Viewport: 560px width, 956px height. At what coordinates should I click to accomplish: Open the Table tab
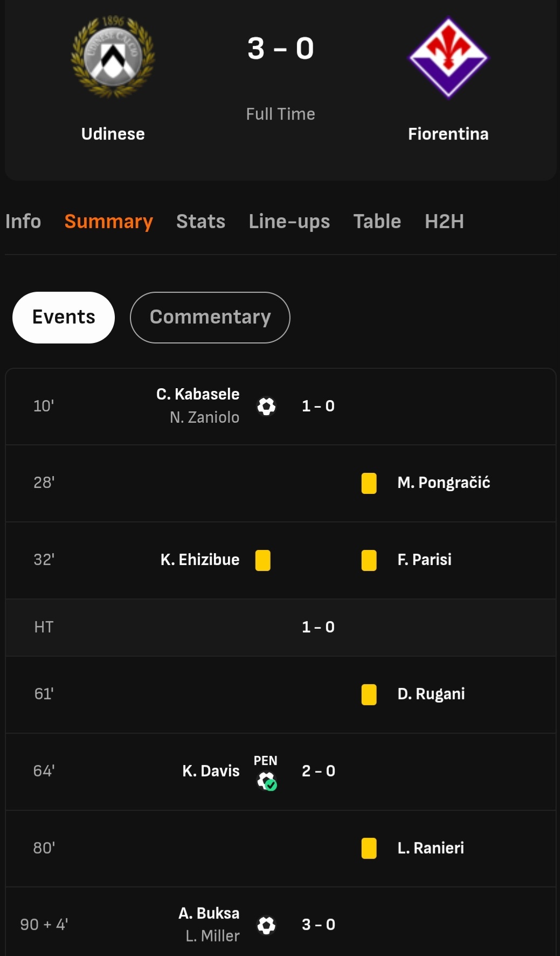[x=377, y=222]
